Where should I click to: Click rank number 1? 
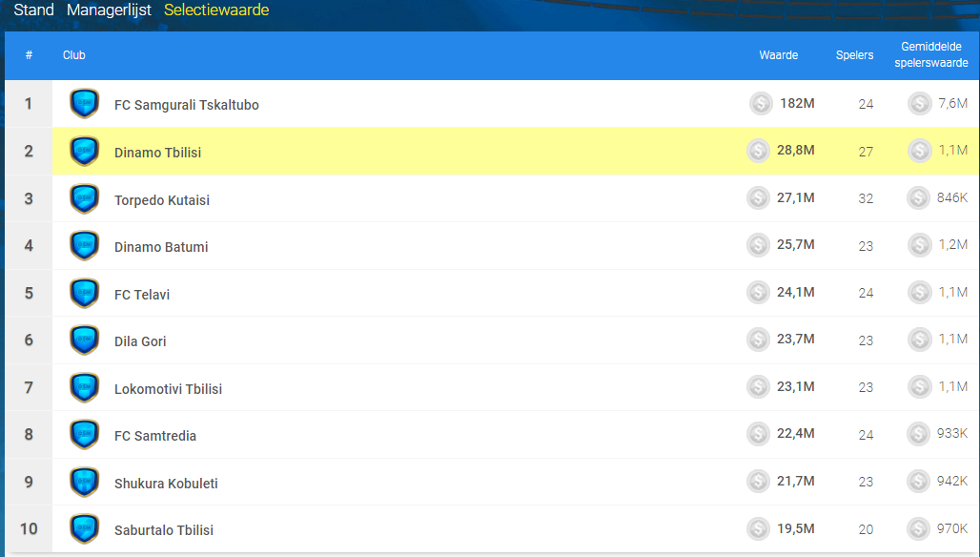[x=29, y=103]
